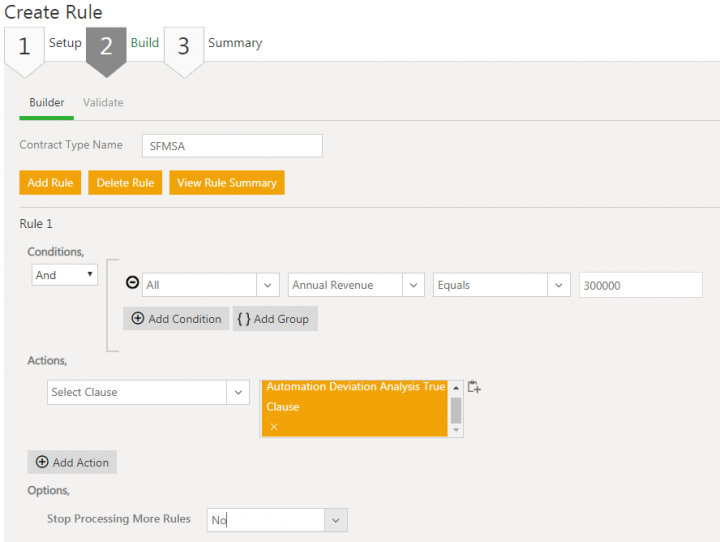720x542 pixels.
Task: Open View Rule Summary
Action: click(227, 183)
